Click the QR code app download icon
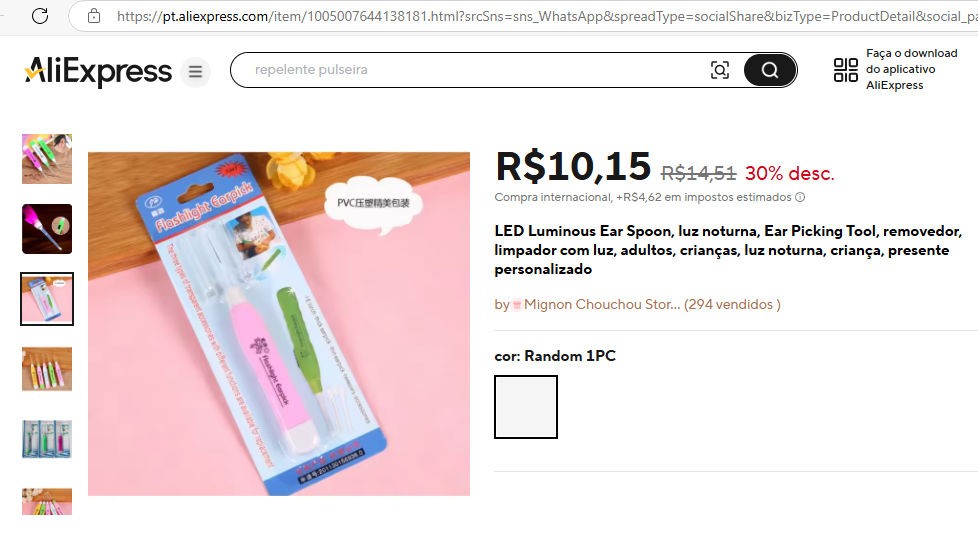Screen dimensions: 978x539 (x=846, y=70)
